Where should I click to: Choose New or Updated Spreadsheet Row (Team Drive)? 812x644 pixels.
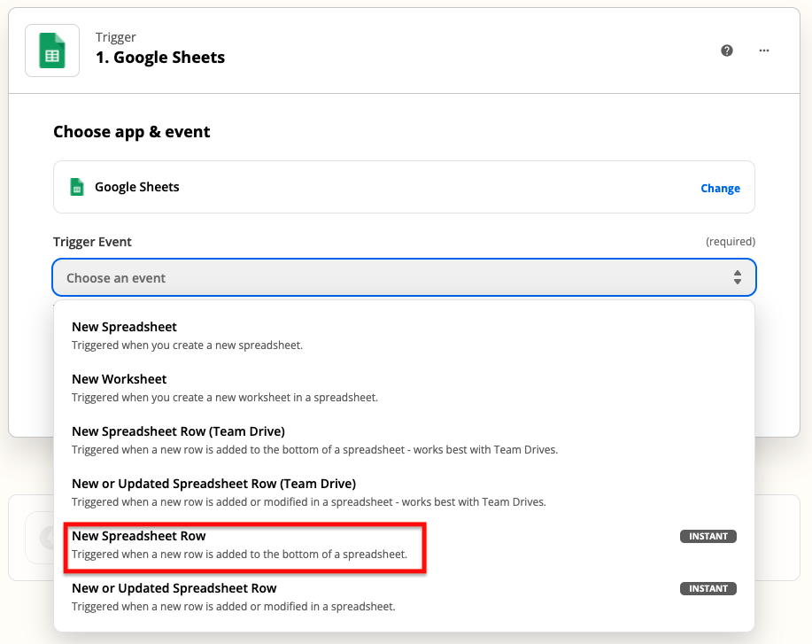[x=404, y=493]
